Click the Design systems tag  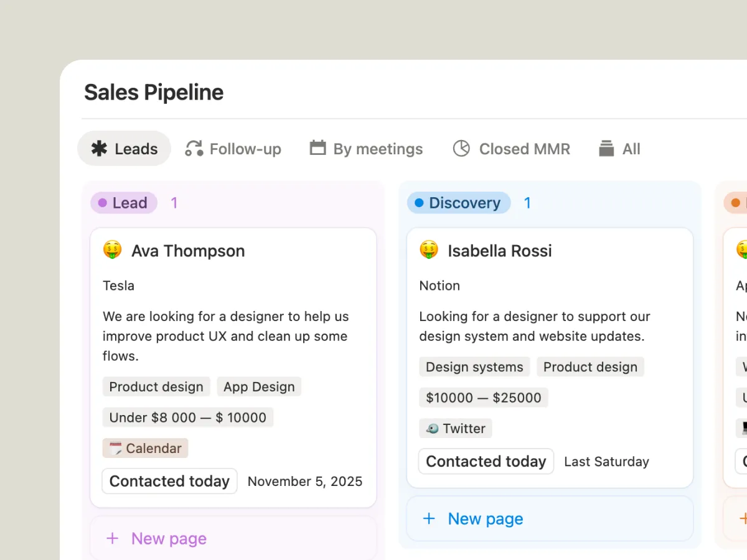click(474, 366)
